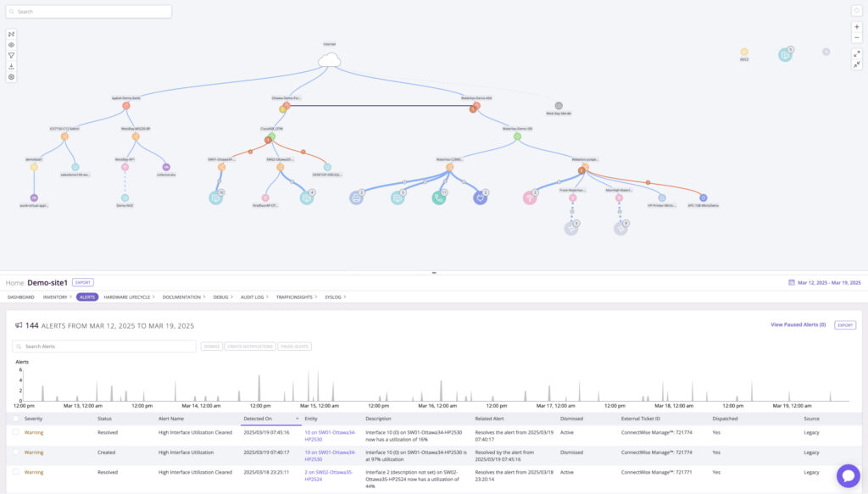Zoom in on the network map
Viewport: 868px width, 494px height.
coord(856,26)
